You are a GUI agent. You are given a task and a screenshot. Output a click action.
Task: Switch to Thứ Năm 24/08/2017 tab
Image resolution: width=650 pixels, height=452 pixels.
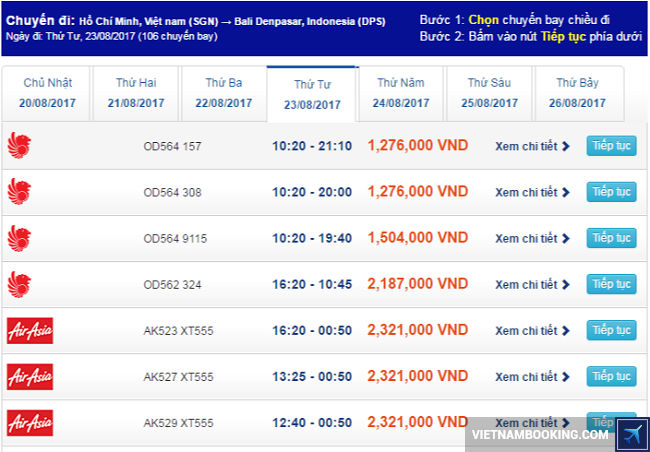coord(400,93)
